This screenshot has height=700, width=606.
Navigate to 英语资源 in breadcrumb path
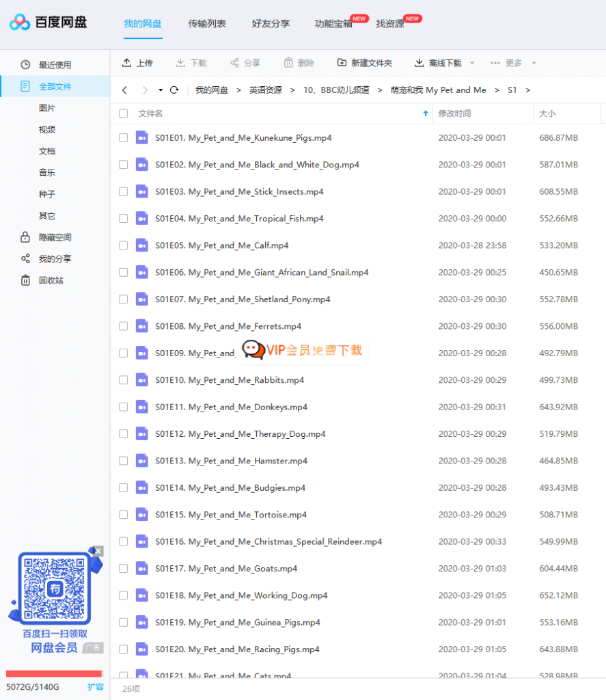pyautogui.click(x=265, y=90)
